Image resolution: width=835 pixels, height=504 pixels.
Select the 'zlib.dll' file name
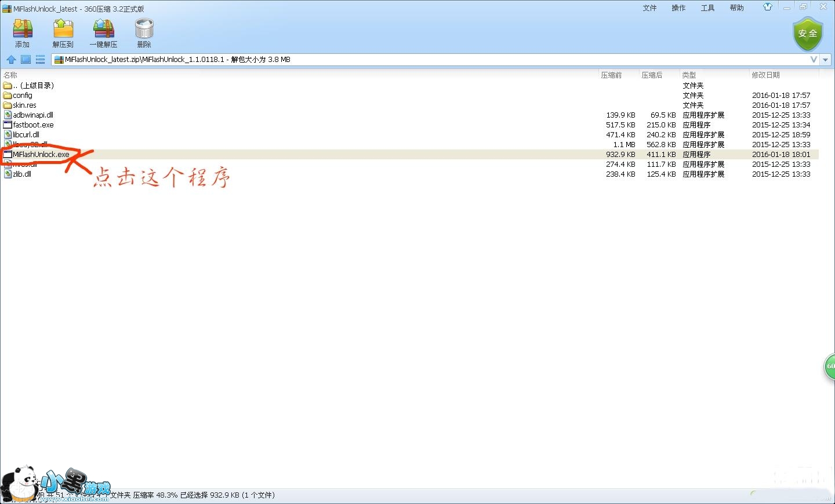tap(22, 174)
